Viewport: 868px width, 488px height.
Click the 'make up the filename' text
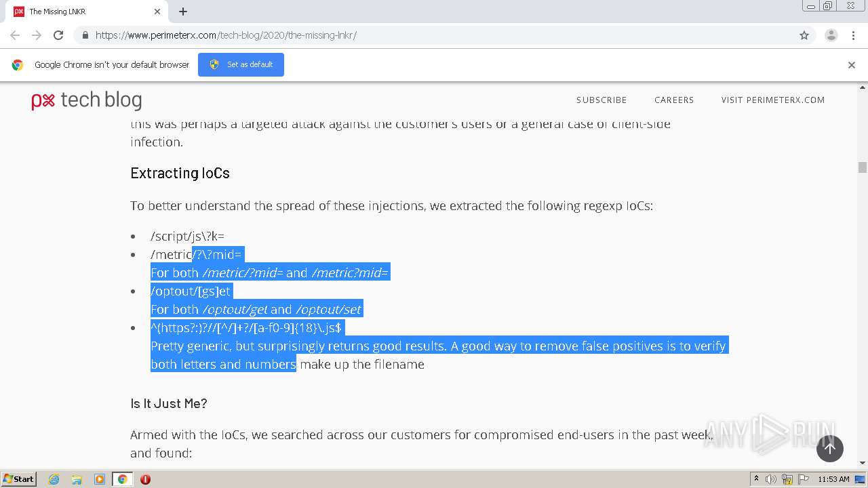point(362,364)
